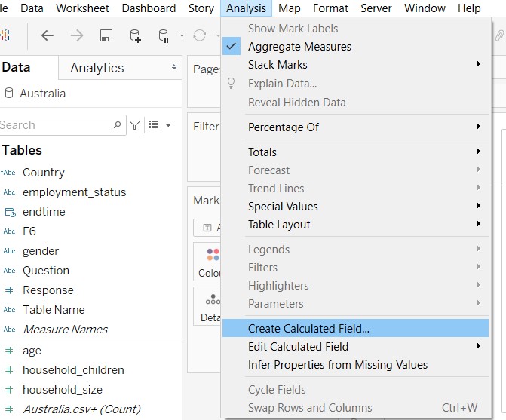506x420 pixels.
Task: Click the Undo back arrow
Action: [x=48, y=35]
